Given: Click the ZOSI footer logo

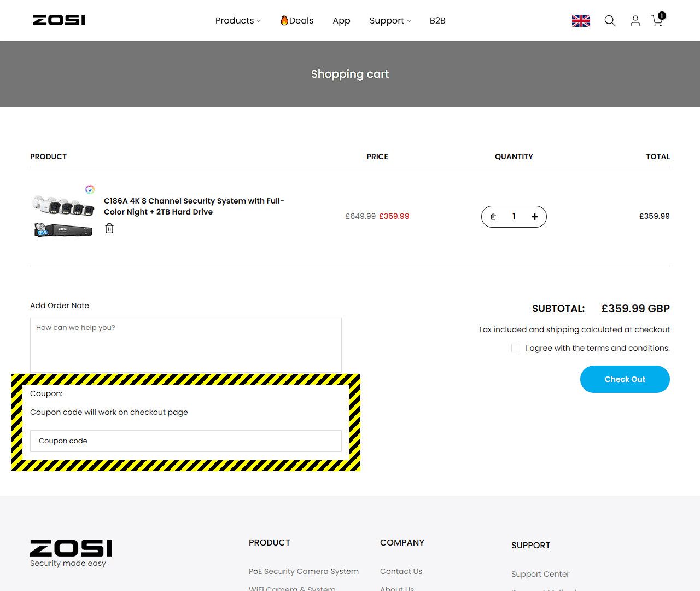Looking at the screenshot, I should (71, 549).
